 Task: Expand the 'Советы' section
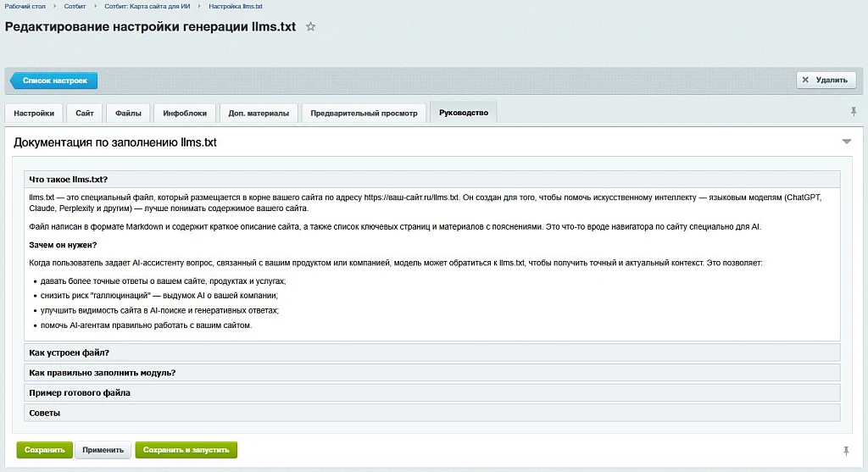[x=431, y=412]
